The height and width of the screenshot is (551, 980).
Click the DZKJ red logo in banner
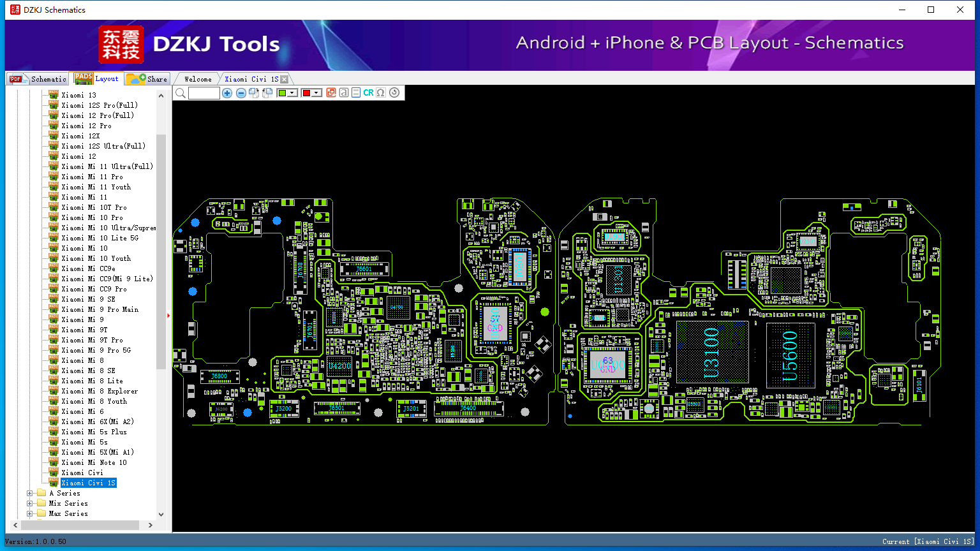pos(121,45)
